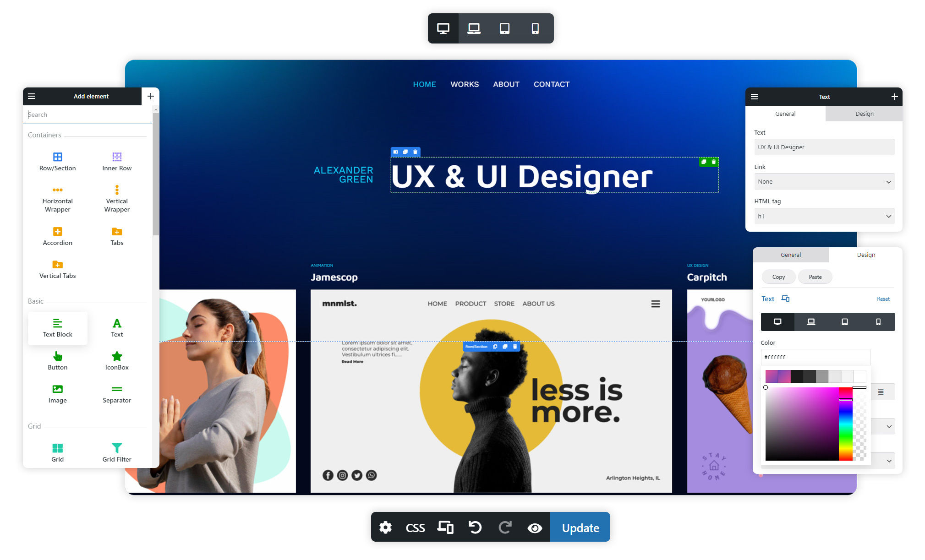Switch to the General tab in lower panel
The image size is (925, 560).
[790, 254]
